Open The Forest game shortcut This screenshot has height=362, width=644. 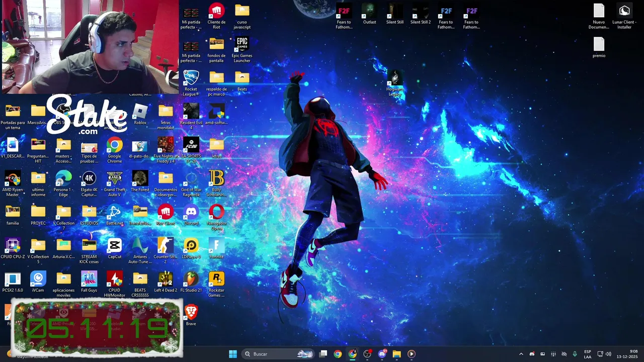point(140,182)
